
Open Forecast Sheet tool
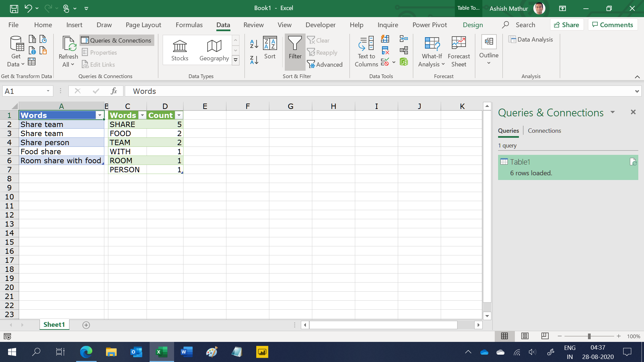pyautogui.click(x=459, y=51)
